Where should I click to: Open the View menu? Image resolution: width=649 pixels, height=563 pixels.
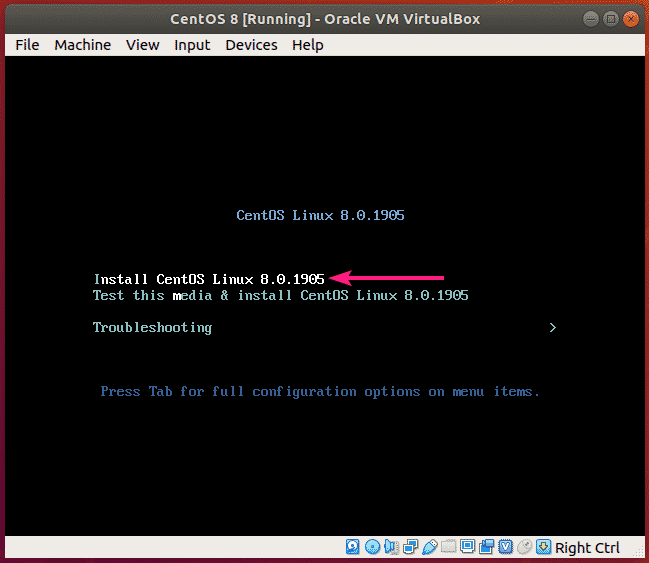(x=143, y=44)
